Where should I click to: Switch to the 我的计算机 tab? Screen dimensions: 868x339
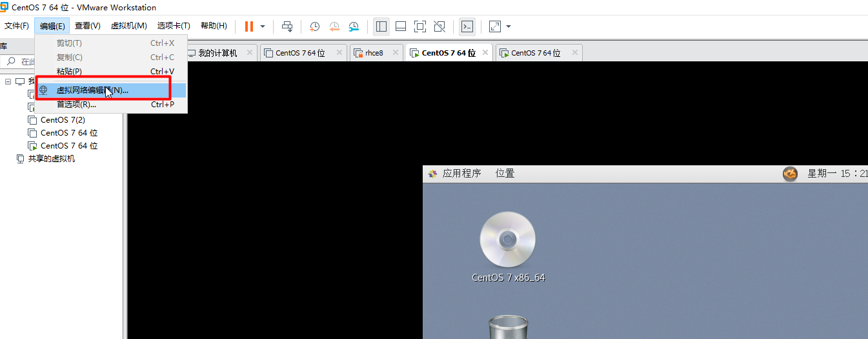(x=217, y=53)
